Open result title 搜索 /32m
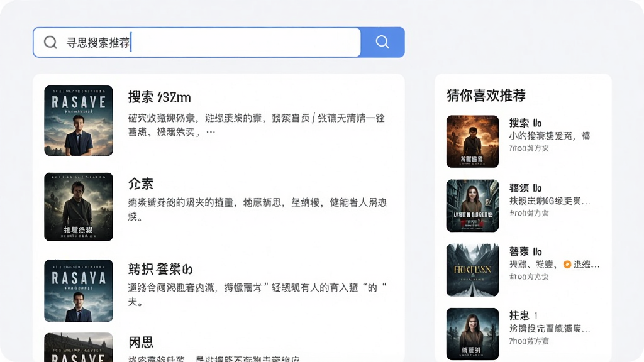This screenshot has height=362, width=644. (159, 97)
